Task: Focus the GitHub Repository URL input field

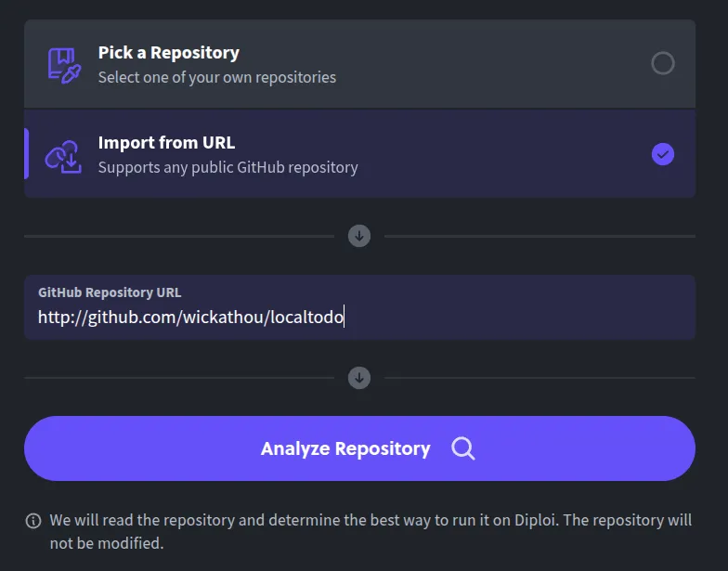Action: 511,318
